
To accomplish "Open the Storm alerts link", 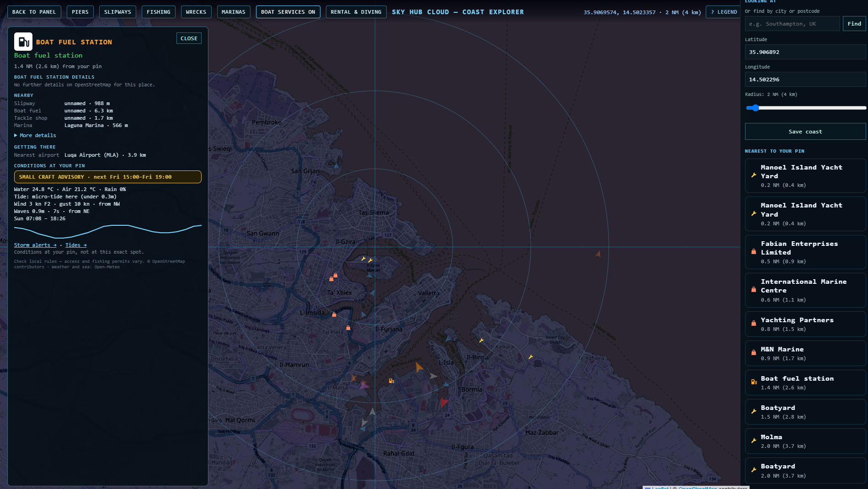I will click(x=35, y=245).
